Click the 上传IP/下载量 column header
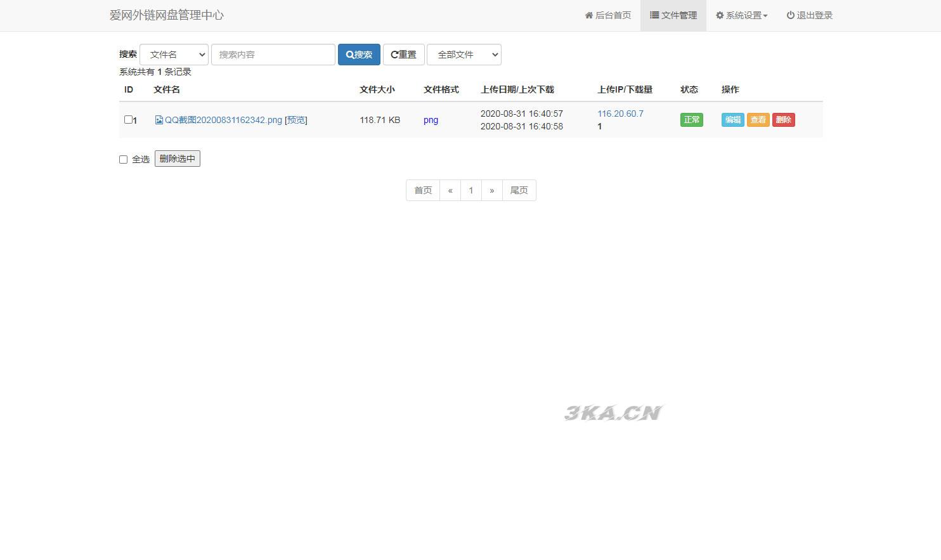 (x=625, y=89)
